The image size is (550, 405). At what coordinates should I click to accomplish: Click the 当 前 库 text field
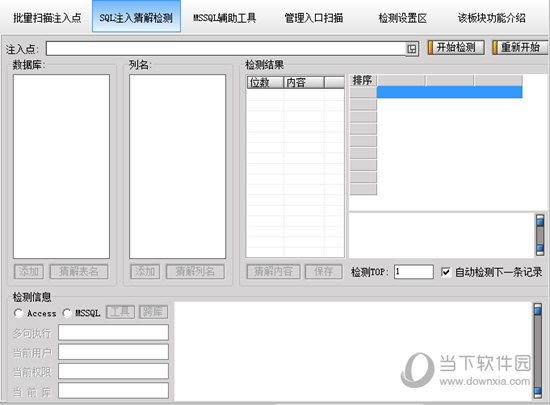pos(113,390)
